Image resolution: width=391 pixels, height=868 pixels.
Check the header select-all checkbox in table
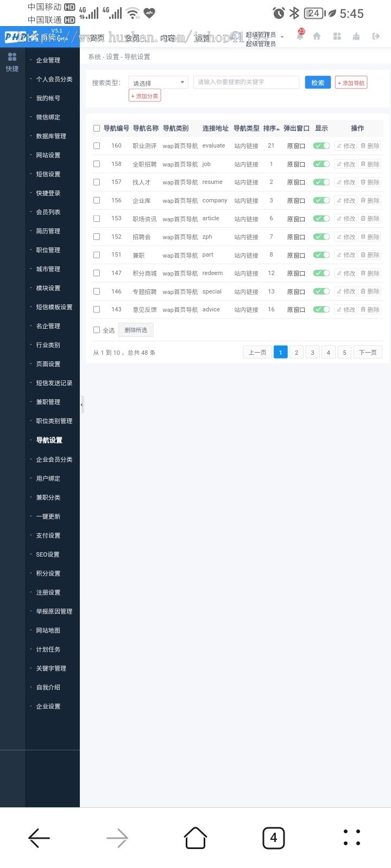97,129
